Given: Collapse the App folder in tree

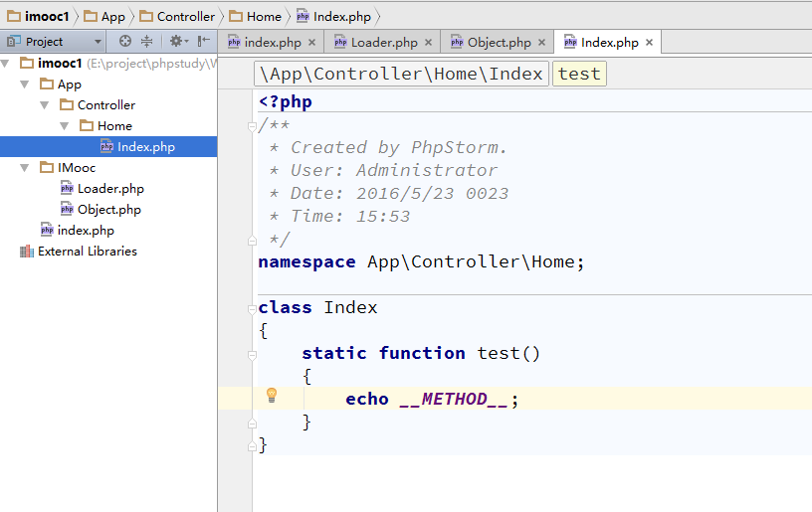Looking at the screenshot, I should click(x=24, y=85).
